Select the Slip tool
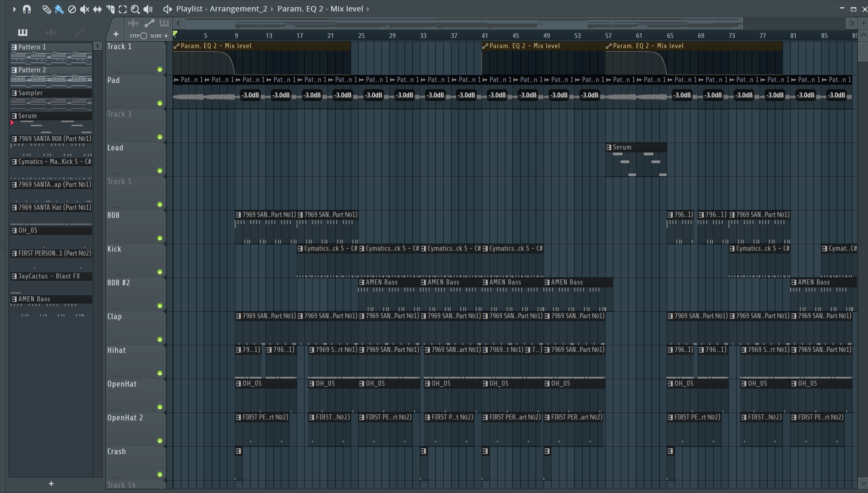This screenshot has width=868, height=493. pyautogui.click(x=97, y=9)
